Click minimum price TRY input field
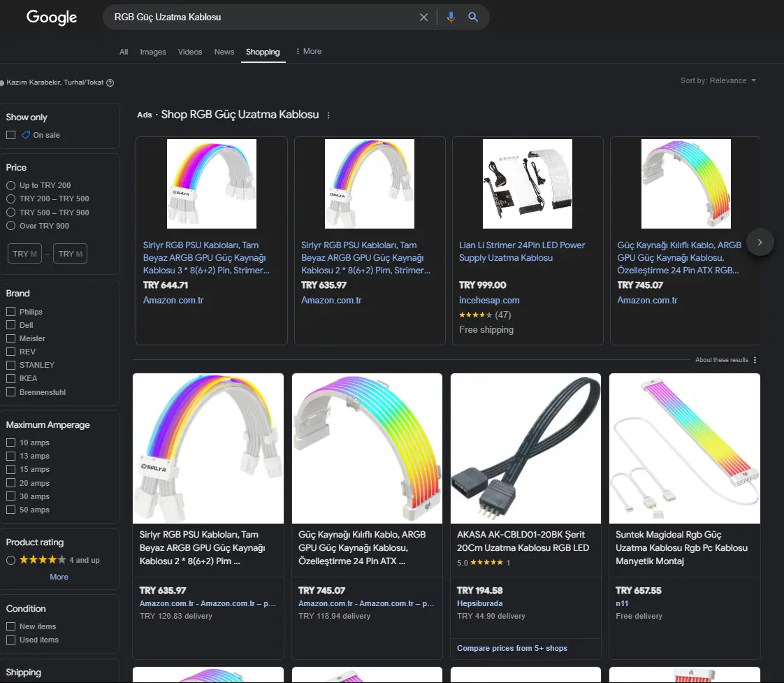Viewport: 784px width, 683px height. [24, 254]
